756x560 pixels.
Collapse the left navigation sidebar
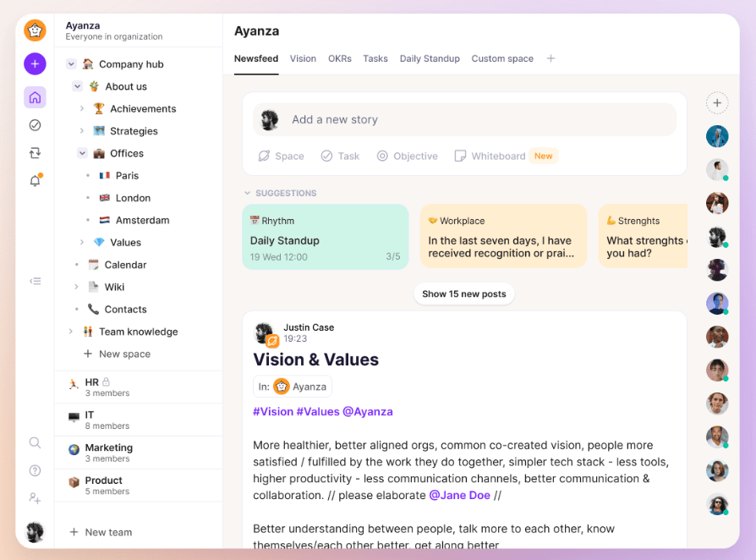[x=35, y=280]
